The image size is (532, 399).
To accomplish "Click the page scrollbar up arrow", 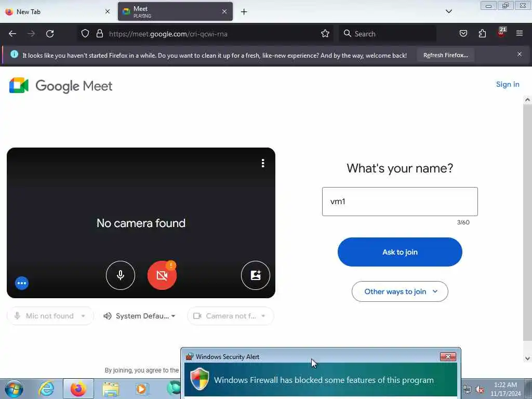I will tap(527, 100).
